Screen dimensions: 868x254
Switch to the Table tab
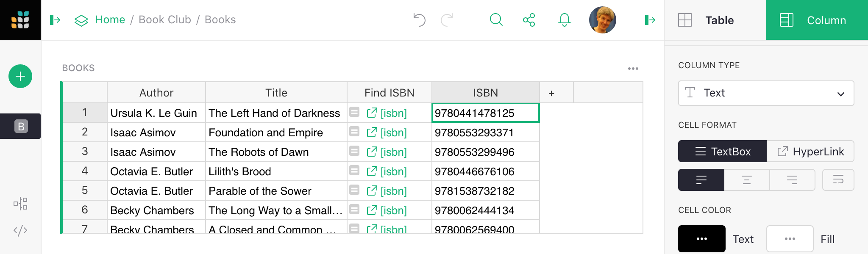click(x=715, y=20)
